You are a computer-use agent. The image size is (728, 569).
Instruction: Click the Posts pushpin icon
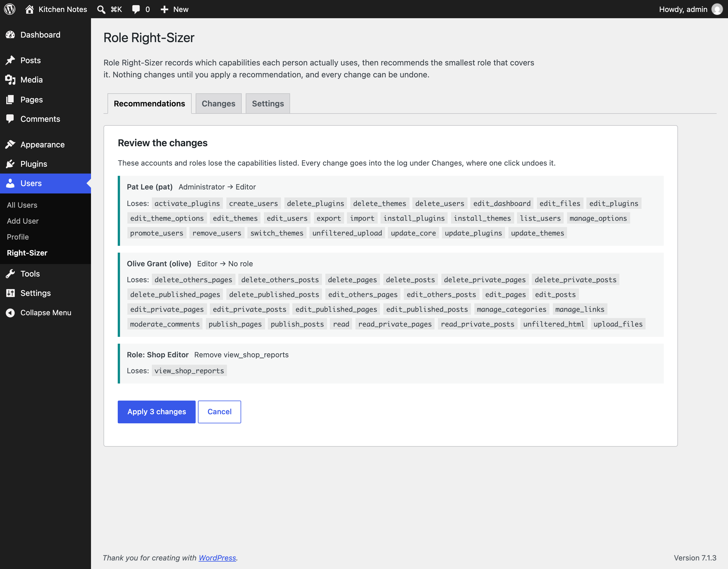pyautogui.click(x=10, y=60)
